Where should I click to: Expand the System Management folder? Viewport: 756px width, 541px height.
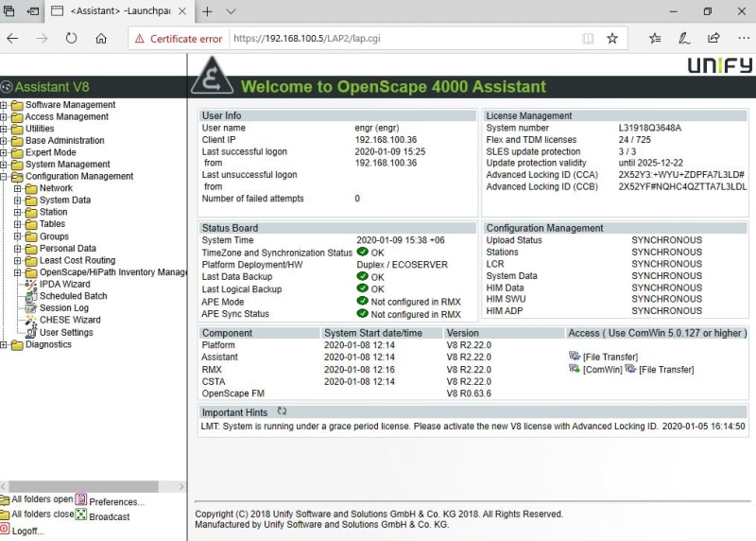[x=4, y=165]
